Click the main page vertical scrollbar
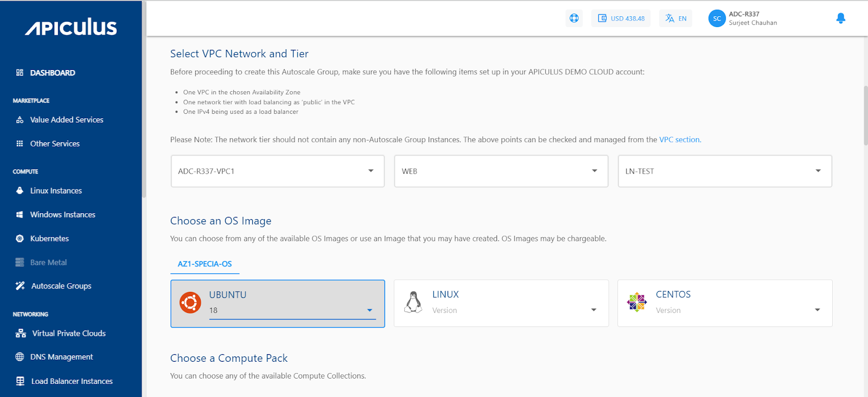Viewport: 868px width, 397px height. click(865, 116)
